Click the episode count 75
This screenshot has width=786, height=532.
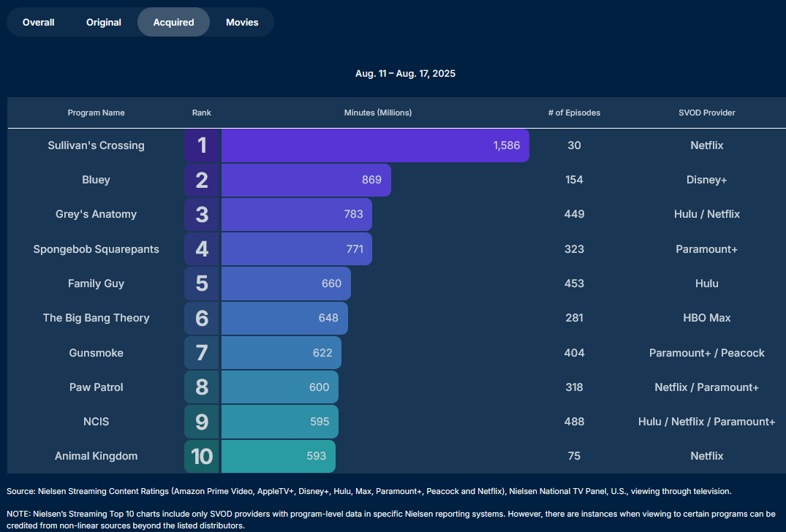click(x=574, y=456)
